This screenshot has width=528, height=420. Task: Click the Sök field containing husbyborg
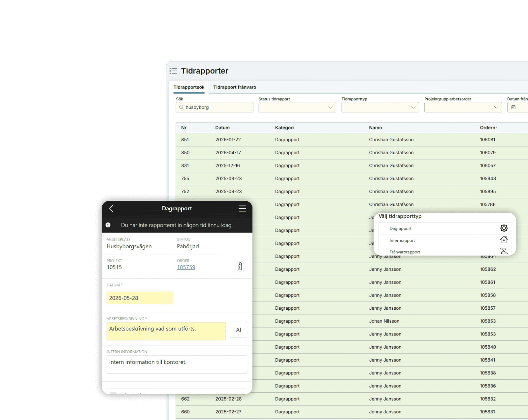coord(214,107)
